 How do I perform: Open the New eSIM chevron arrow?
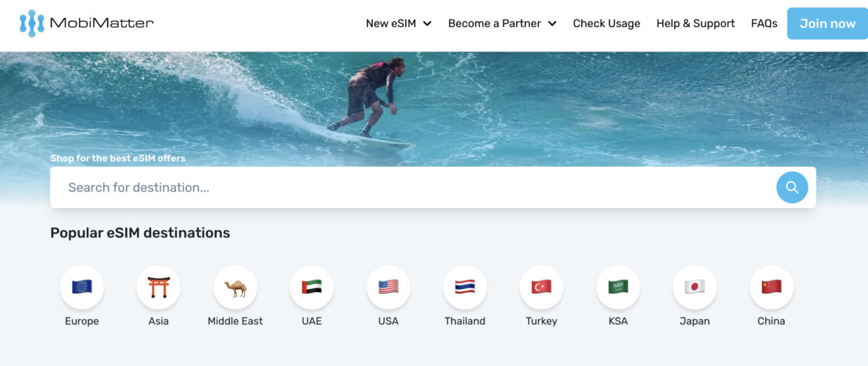428,24
